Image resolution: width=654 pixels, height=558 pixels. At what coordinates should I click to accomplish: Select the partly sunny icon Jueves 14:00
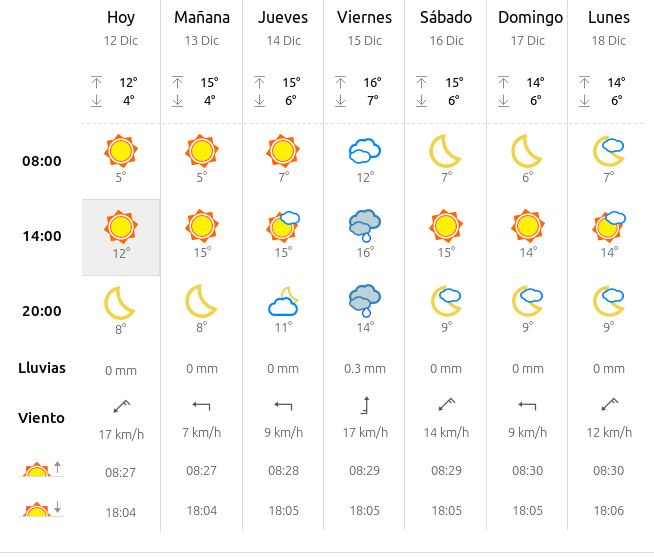284,226
